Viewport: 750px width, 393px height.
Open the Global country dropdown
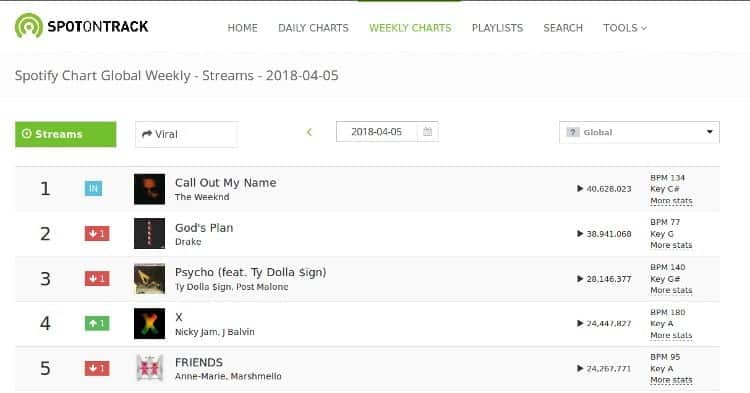(639, 132)
